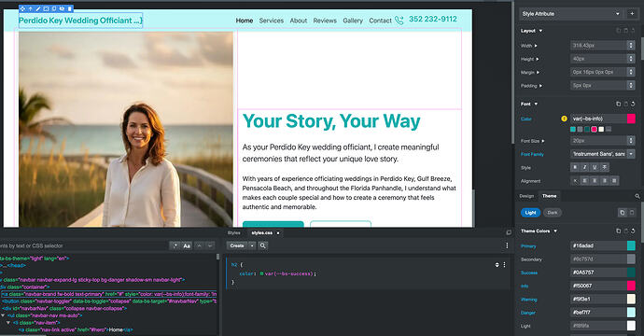Viewport: 644px width, 336px height.
Task: Click the edit pencil icon on element toolbar
Action: point(38,8)
